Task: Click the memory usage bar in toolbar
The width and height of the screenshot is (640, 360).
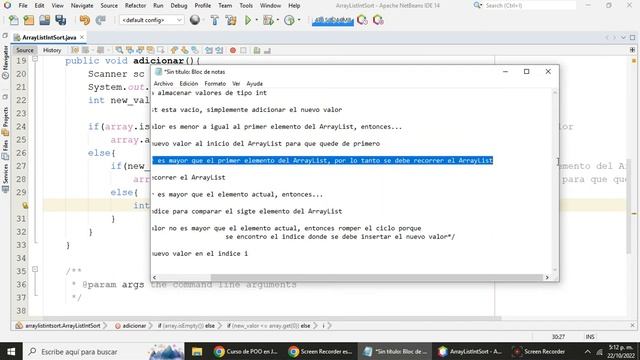Action: coord(333,20)
